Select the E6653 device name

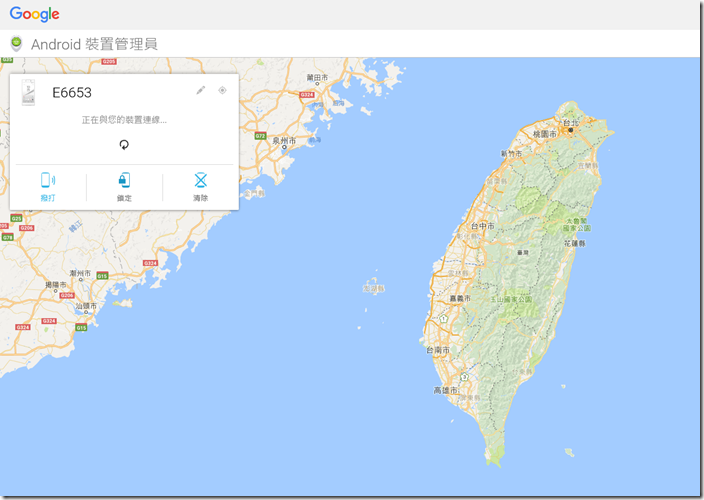pos(72,92)
